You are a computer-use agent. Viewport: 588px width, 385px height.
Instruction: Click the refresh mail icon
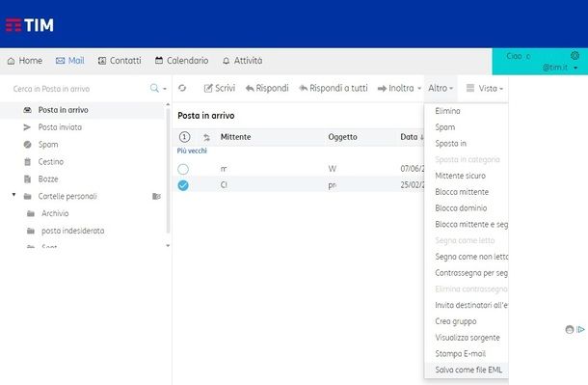tap(182, 88)
